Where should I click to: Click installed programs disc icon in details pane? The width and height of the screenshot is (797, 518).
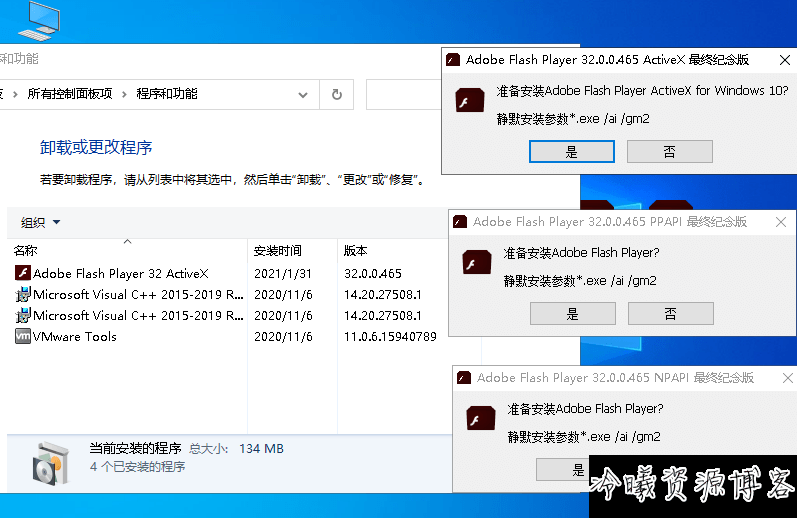(x=50, y=464)
